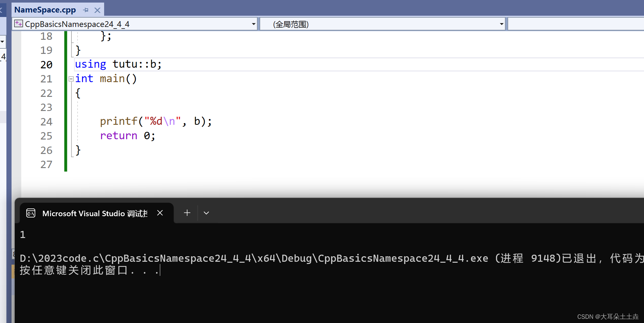This screenshot has width=644, height=323.
Task: Click the opening brace on line 22
Action: [78, 93]
